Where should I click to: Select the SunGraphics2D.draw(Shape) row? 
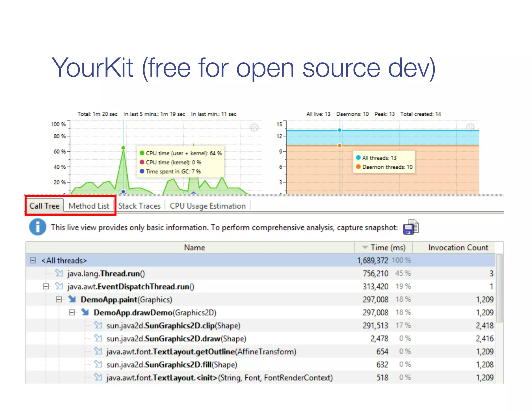tap(260, 338)
